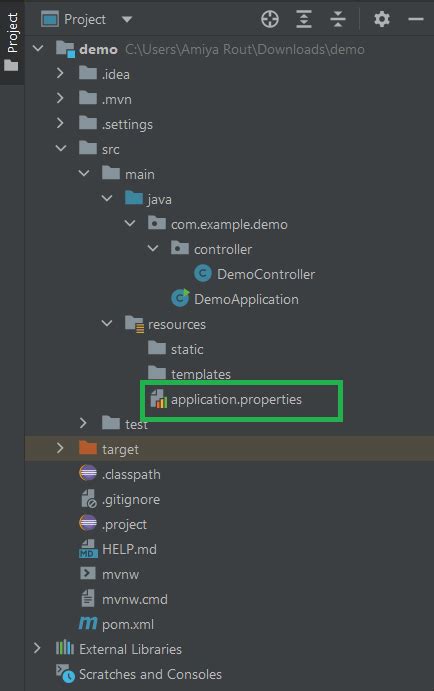Select the 'mvnw.cmd' file name
This screenshot has height=691, width=434.
(134, 599)
